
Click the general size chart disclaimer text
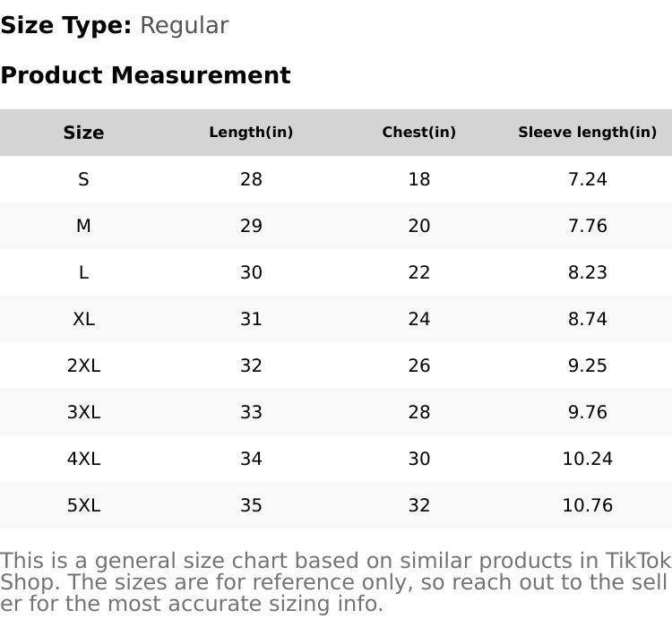click(335, 582)
